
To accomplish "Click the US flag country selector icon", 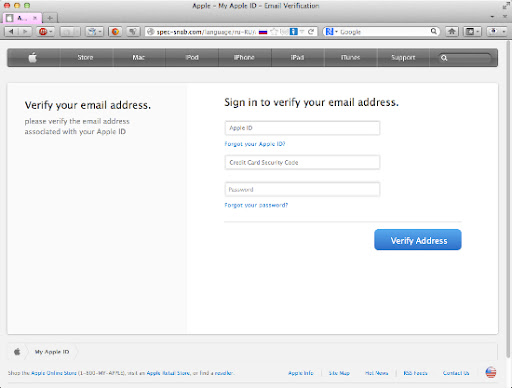I will click(x=491, y=372).
